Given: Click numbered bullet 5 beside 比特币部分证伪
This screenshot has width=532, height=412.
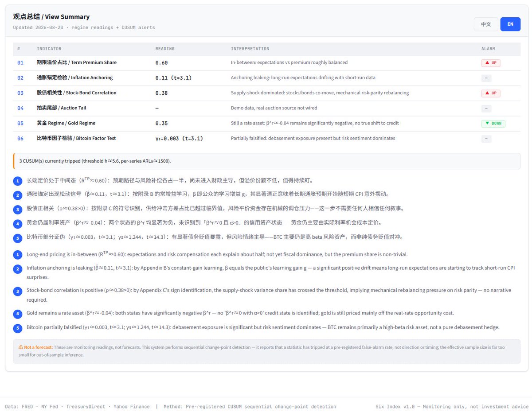Looking at the screenshot, I should (x=17, y=237).
